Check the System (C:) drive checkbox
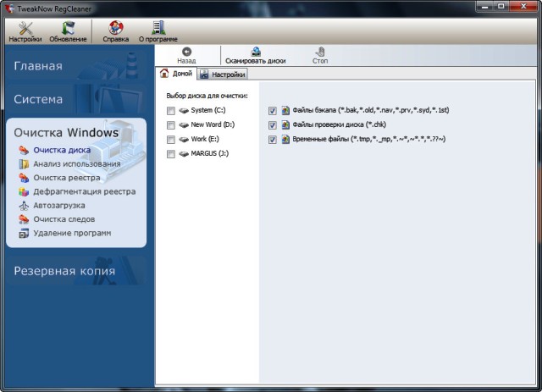Image resolution: width=542 pixels, height=392 pixels. pyautogui.click(x=171, y=111)
